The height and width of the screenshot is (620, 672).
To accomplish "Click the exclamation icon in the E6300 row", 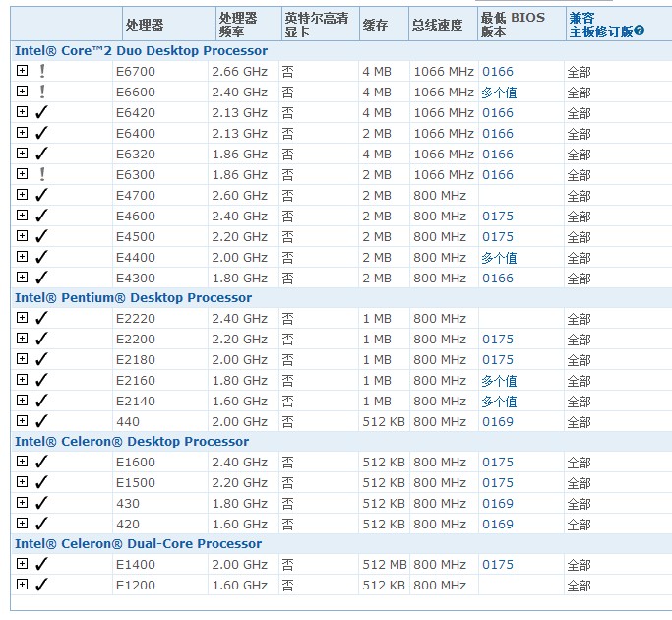I will click(41, 174).
